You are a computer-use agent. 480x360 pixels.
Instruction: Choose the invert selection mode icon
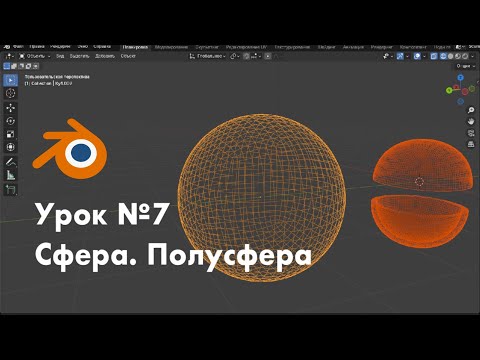coord(28,66)
